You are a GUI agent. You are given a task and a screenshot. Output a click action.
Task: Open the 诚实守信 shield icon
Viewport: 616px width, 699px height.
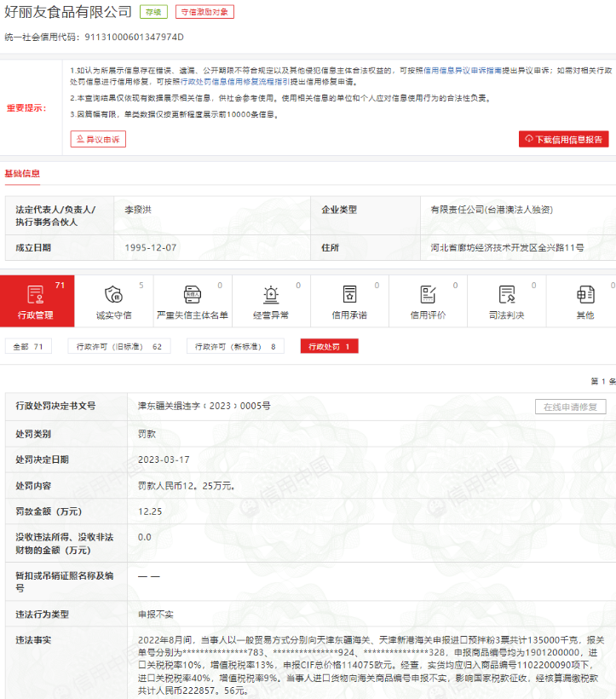(113, 295)
